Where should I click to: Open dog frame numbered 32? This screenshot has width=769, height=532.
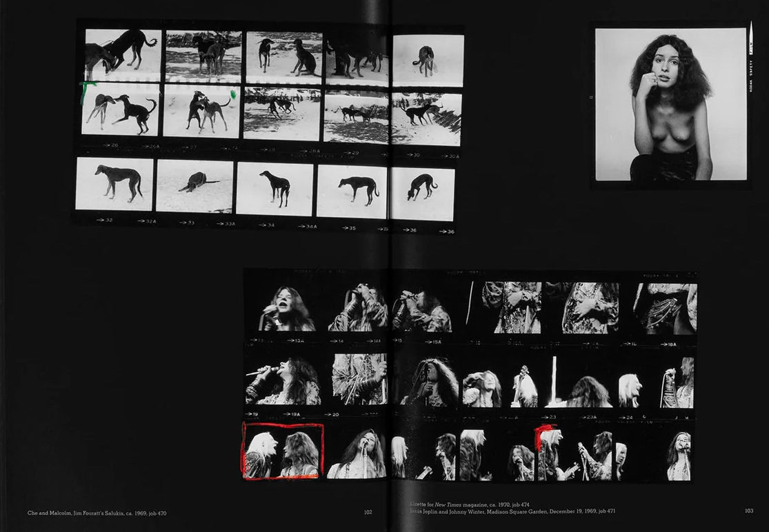[x=114, y=184]
